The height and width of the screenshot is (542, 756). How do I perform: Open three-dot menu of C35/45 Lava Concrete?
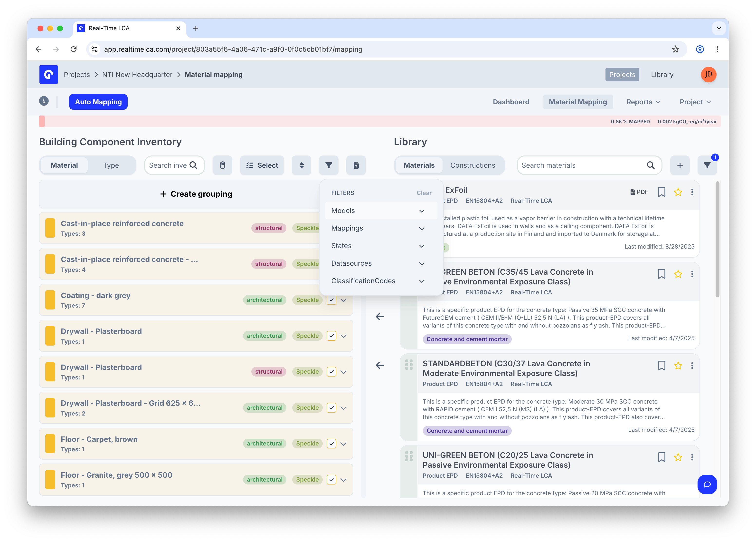pos(692,274)
